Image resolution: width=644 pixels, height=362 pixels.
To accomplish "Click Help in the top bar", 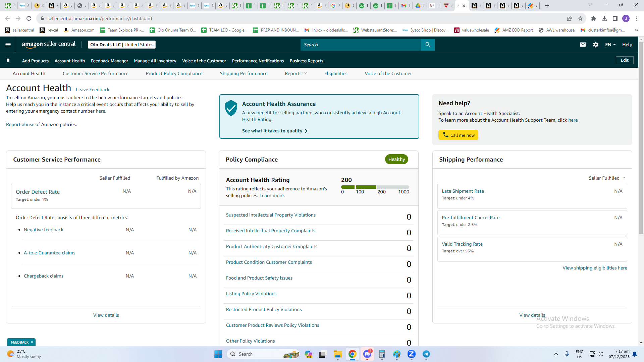I will (627, 45).
